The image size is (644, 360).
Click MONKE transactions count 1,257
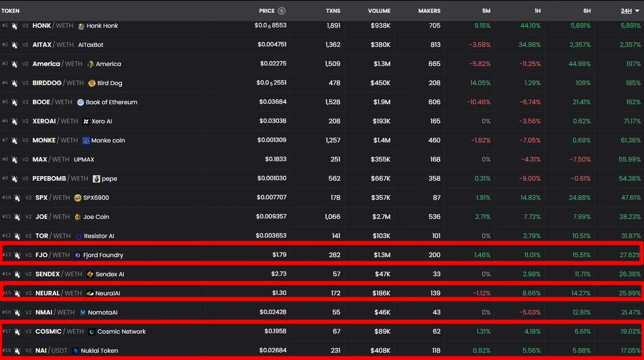pyautogui.click(x=333, y=141)
